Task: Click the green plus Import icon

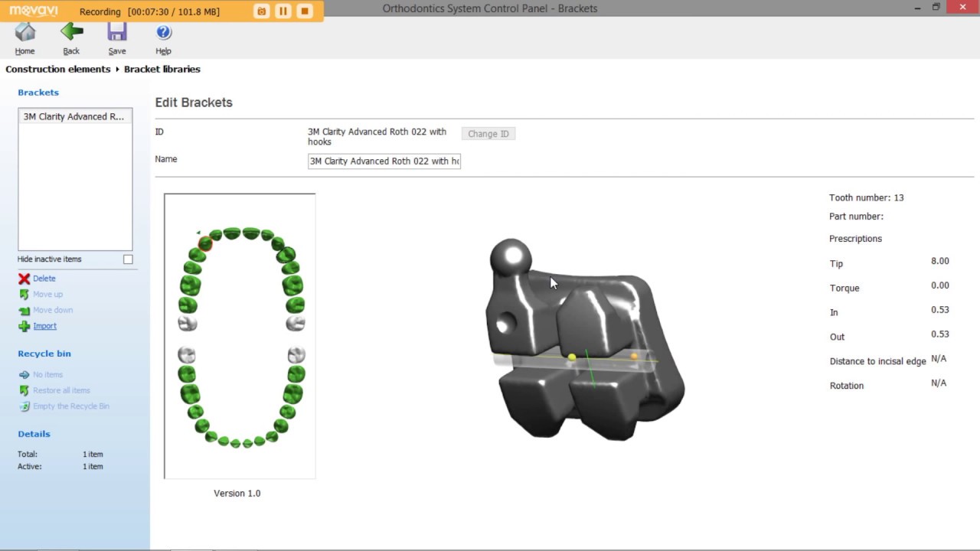Action: [x=24, y=326]
